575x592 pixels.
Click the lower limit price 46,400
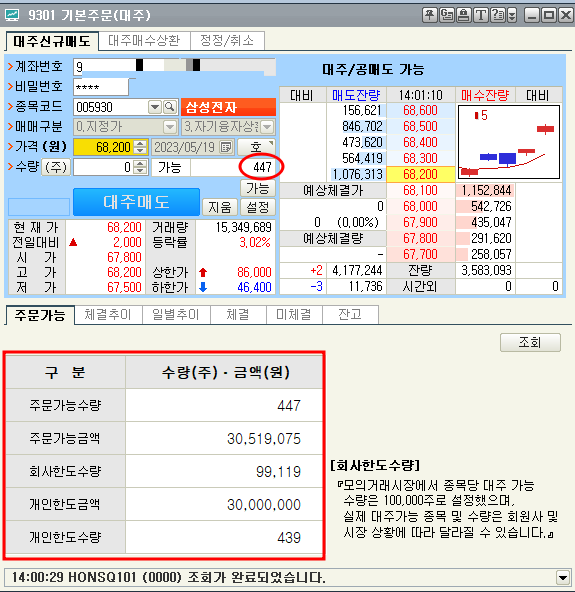[x=254, y=287]
